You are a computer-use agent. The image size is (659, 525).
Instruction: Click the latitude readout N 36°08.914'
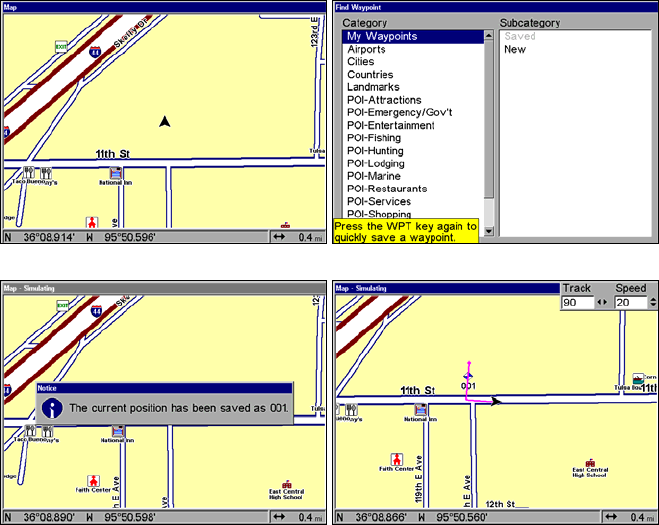[40, 237]
